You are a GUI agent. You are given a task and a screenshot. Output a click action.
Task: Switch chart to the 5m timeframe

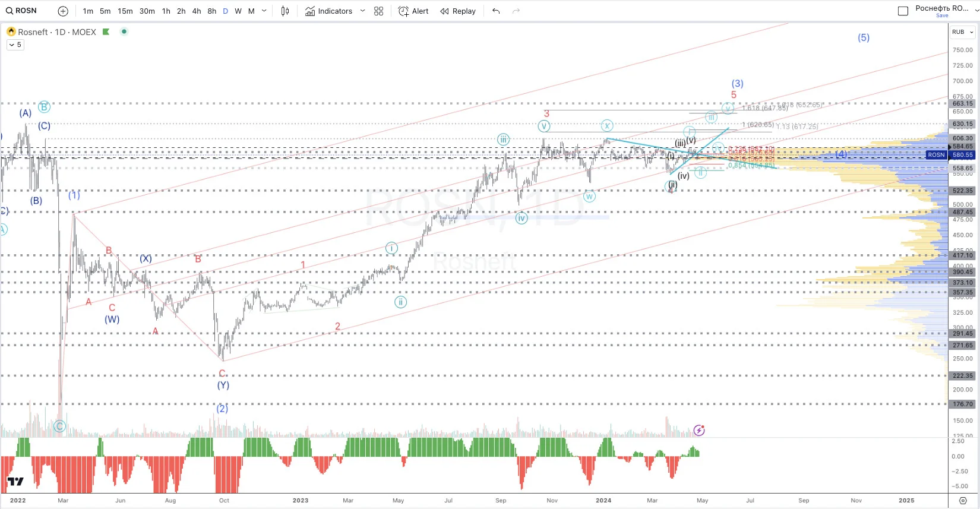(x=105, y=11)
